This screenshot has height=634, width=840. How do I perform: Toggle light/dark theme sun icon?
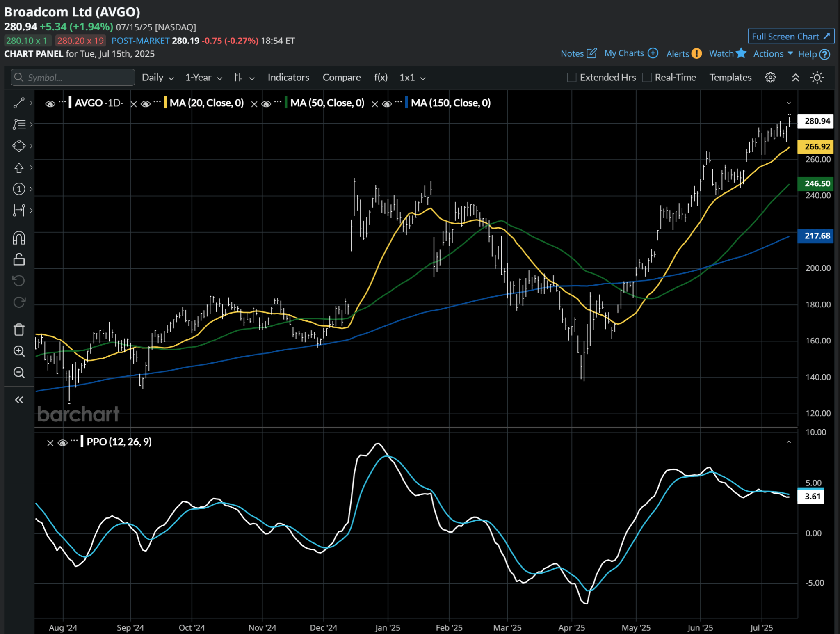817,78
